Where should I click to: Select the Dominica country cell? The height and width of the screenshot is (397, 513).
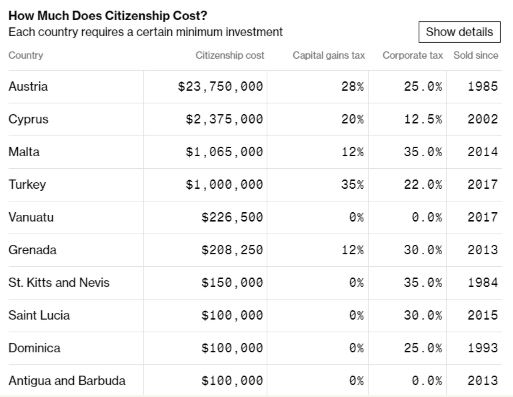click(34, 348)
